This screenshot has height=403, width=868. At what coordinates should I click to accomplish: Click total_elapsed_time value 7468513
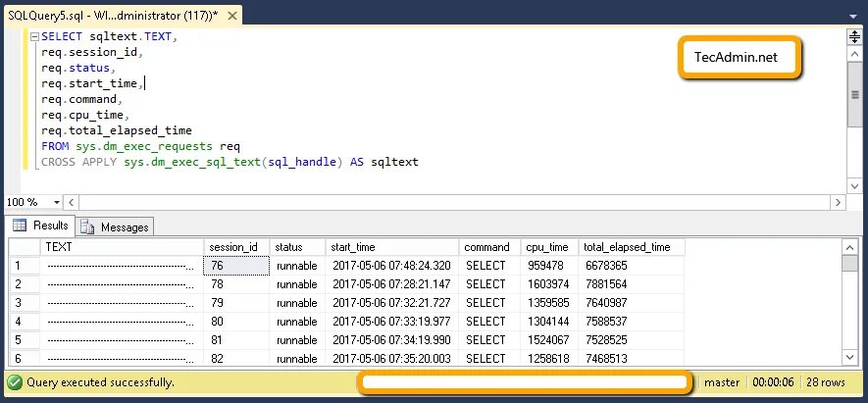(632, 358)
